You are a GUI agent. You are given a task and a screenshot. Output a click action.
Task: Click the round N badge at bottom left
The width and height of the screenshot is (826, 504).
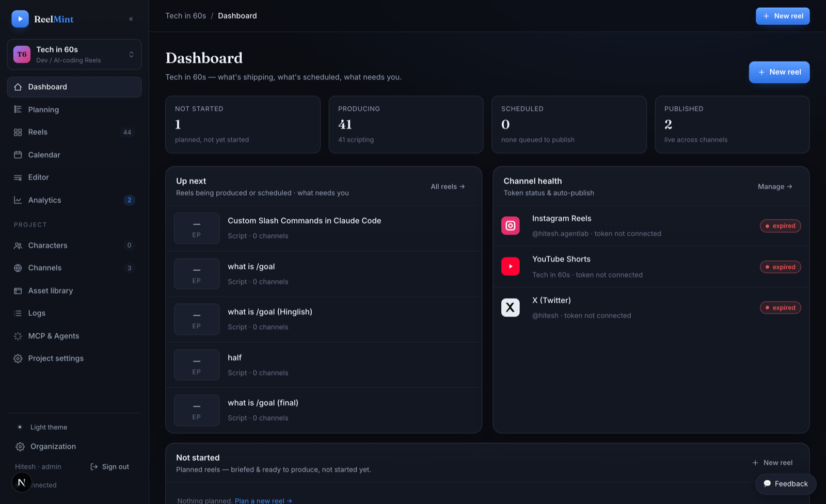[22, 482]
